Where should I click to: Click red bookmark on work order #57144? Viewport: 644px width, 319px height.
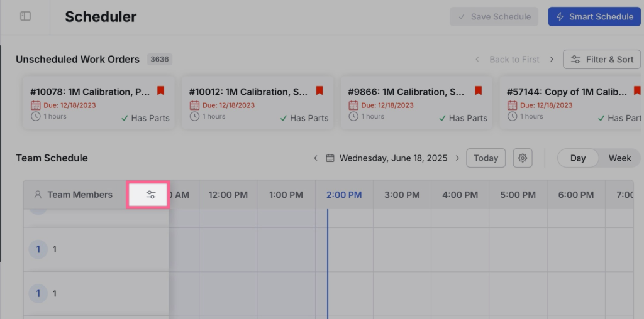[636, 91]
